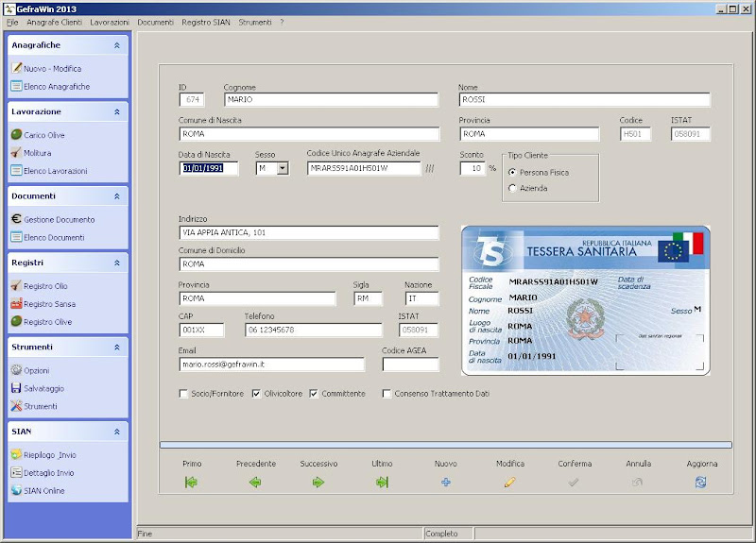Open Registro SIAN menu
This screenshot has width=756, height=543.
(x=206, y=22)
